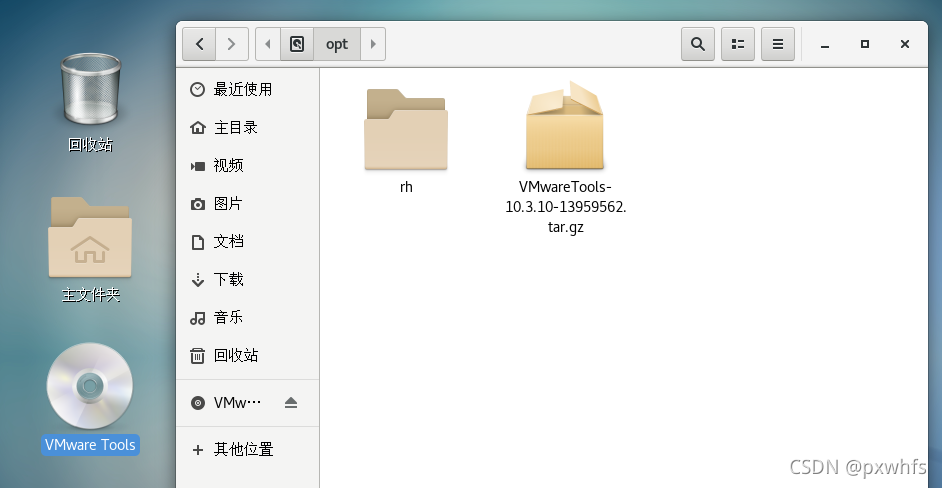942x488 pixels.
Task: Open 文档 in sidebar
Action: pos(248,242)
